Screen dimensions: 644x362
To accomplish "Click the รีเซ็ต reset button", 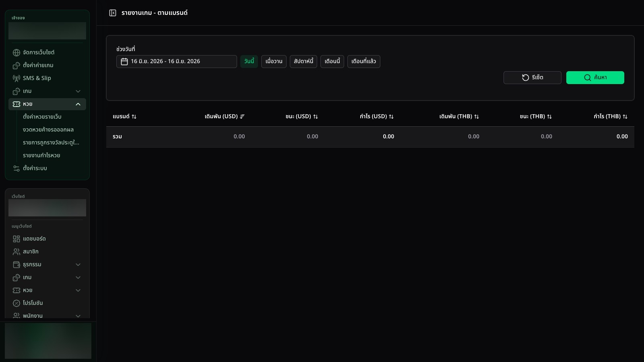I will click(x=532, y=78).
